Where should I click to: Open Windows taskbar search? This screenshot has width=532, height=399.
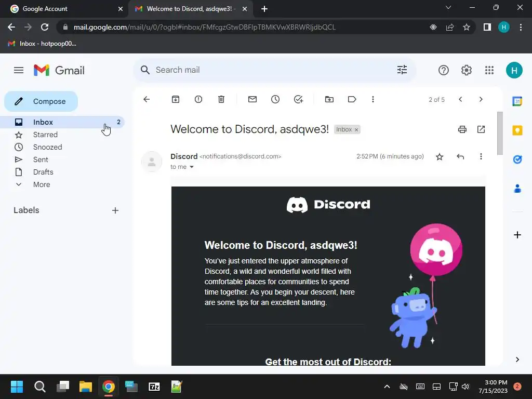(39, 387)
